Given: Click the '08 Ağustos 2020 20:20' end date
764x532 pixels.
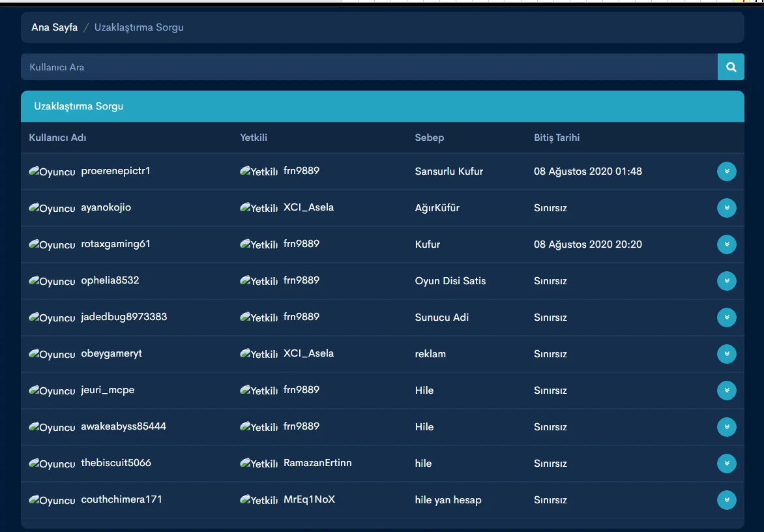Looking at the screenshot, I should click(x=588, y=244).
